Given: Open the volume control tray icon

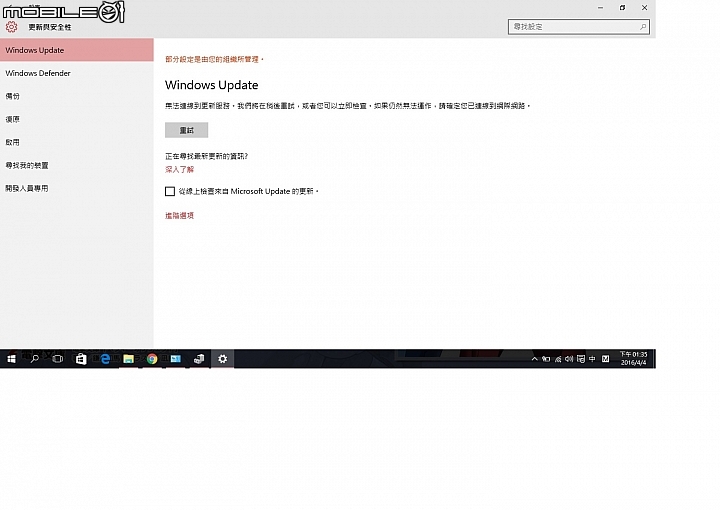Looking at the screenshot, I should click(x=569, y=359).
